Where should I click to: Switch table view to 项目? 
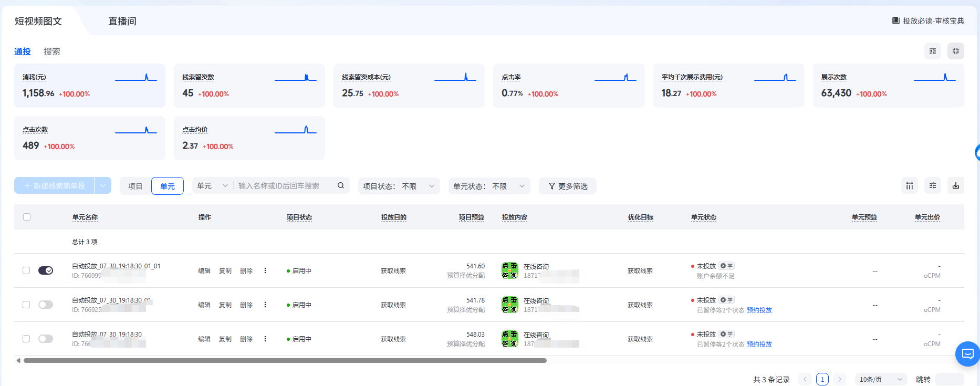click(135, 186)
